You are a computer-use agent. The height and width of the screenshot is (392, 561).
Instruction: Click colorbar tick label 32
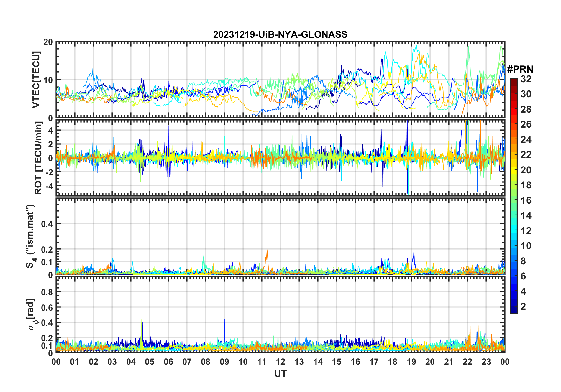(526, 79)
